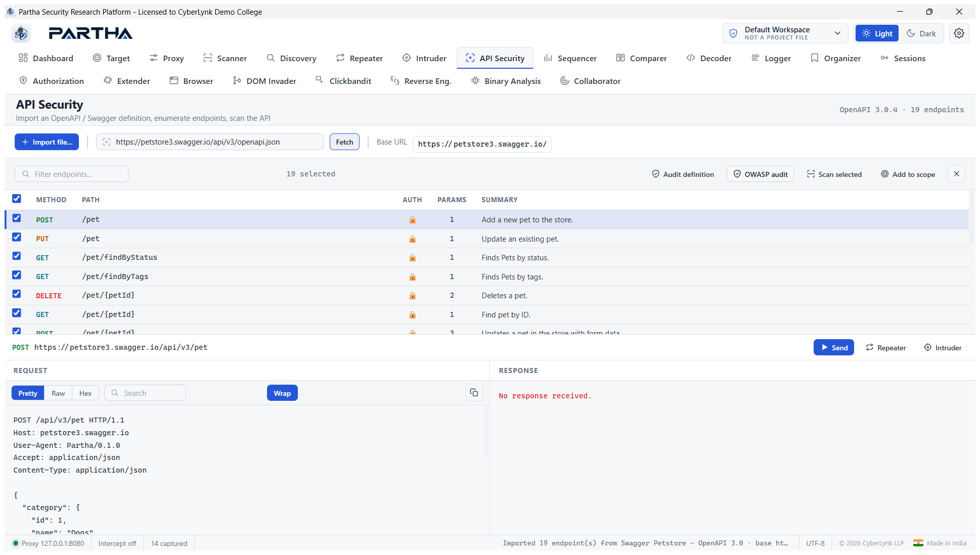Viewport: 980px width, 555px height.
Task: Open the Organizer tab
Action: click(x=836, y=58)
